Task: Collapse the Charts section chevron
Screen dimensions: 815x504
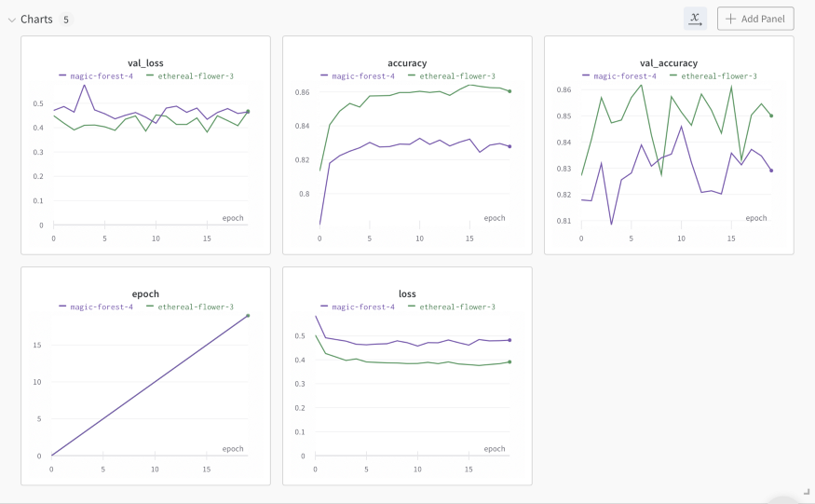Action: click(11, 20)
